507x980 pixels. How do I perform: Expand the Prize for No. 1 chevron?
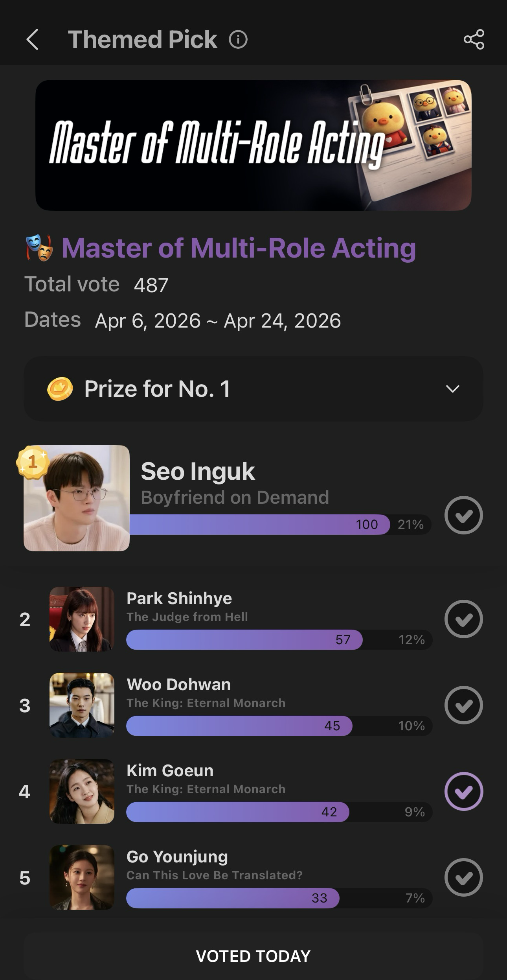tap(453, 389)
